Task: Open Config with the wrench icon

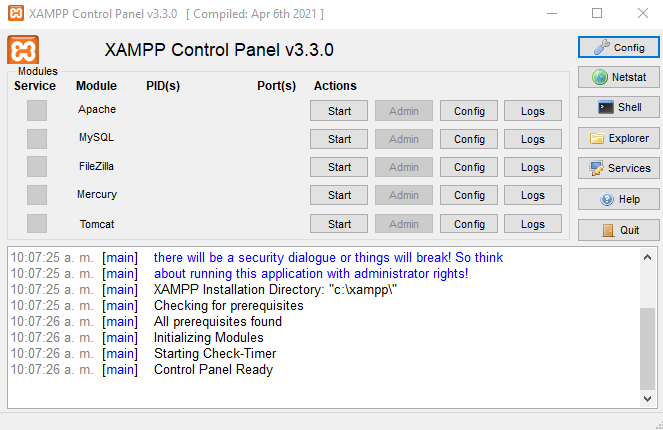Action: (x=619, y=47)
